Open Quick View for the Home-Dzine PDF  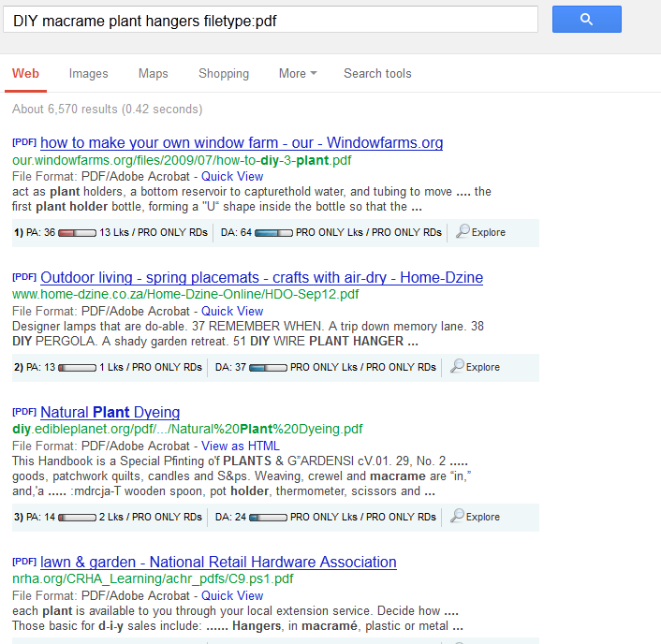click(x=232, y=311)
